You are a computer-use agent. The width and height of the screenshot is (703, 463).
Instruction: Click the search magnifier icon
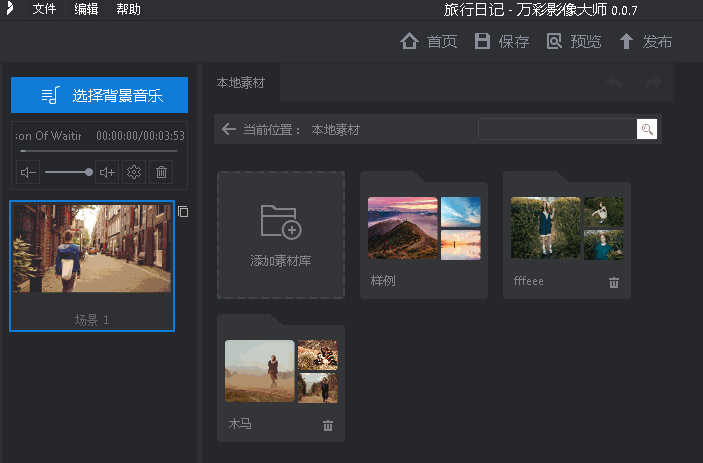point(647,129)
